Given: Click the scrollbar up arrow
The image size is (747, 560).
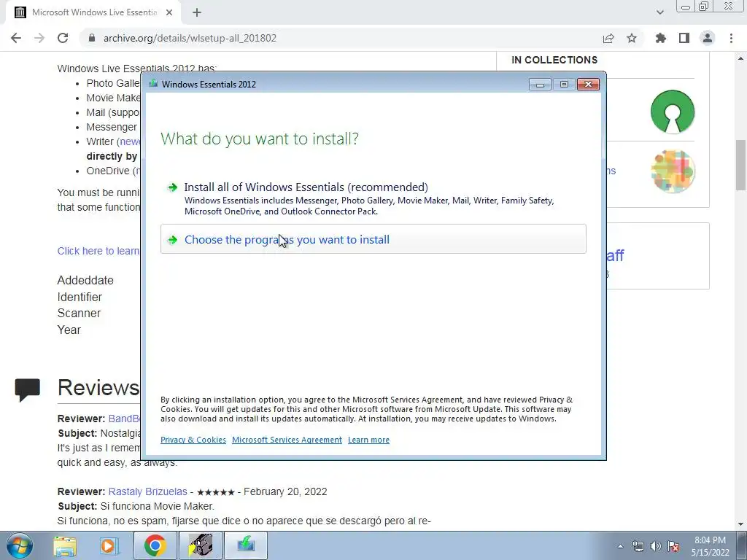Looking at the screenshot, I should coord(741,58).
